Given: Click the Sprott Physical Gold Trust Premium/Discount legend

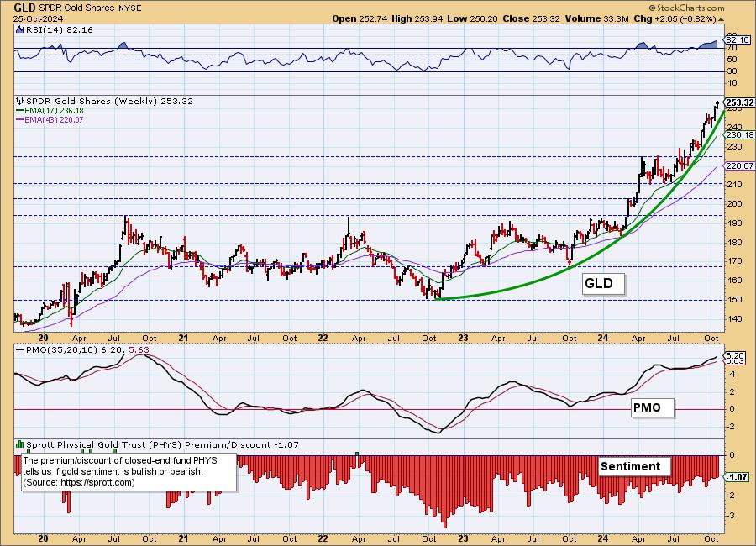Looking at the screenshot, I should click(162, 444).
